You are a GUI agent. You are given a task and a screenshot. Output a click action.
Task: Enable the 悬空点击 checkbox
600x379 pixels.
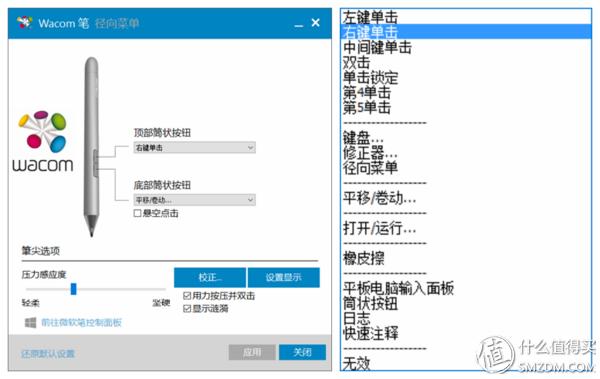coord(137,213)
